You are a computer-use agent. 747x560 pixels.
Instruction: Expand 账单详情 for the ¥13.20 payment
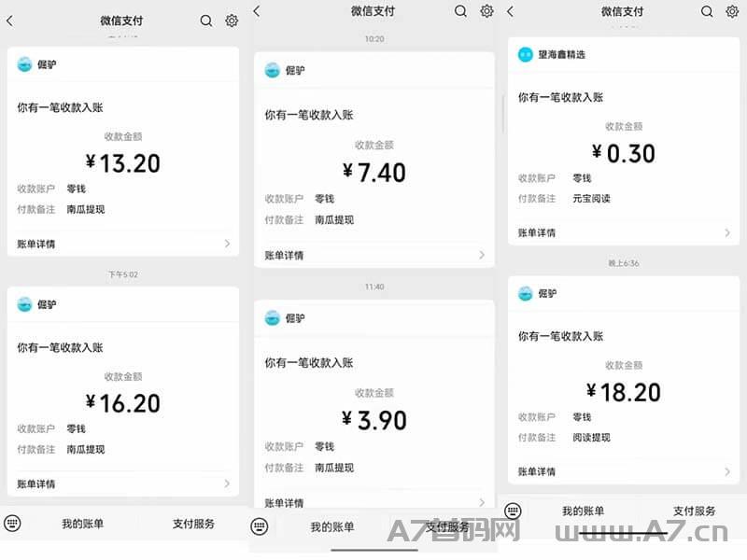click(123, 244)
